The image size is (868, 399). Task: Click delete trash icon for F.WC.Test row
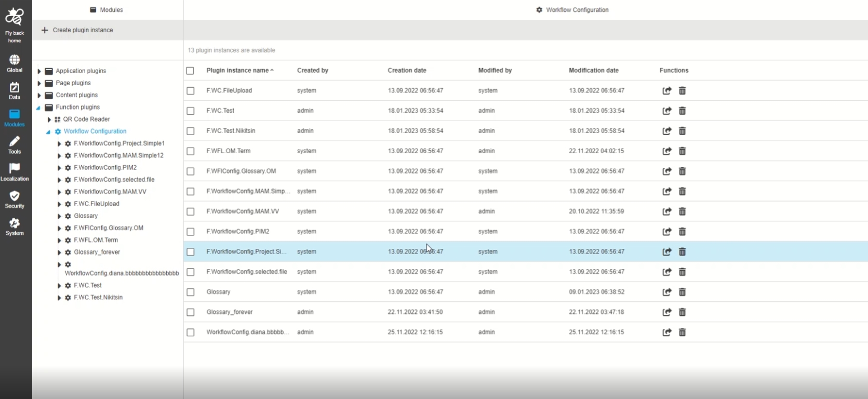[x=682, y=111]
